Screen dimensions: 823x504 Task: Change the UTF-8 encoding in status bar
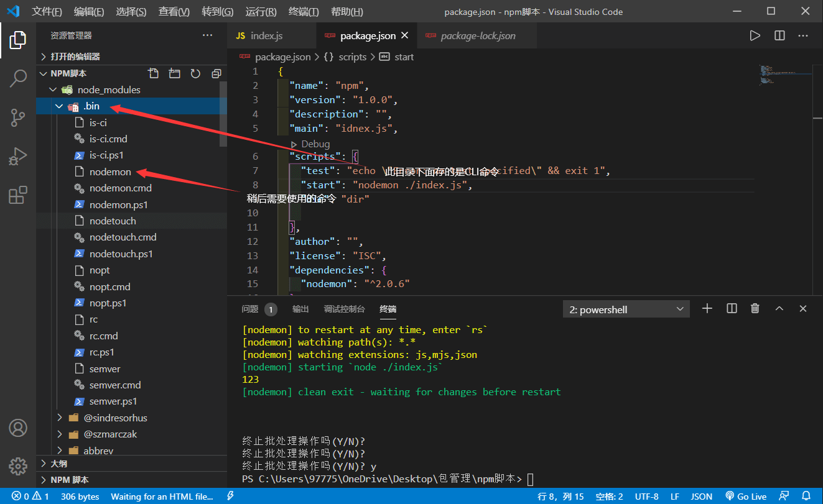coord(646,497)
